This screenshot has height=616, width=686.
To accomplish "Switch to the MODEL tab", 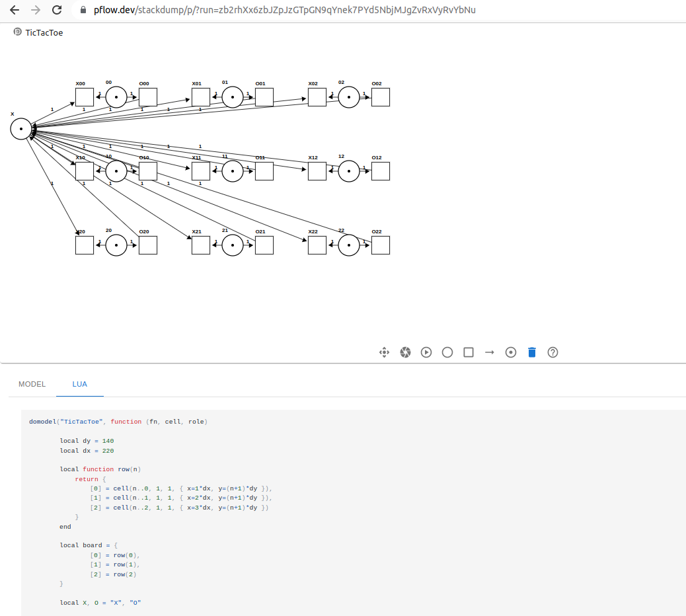I will [x=32, y=384].
